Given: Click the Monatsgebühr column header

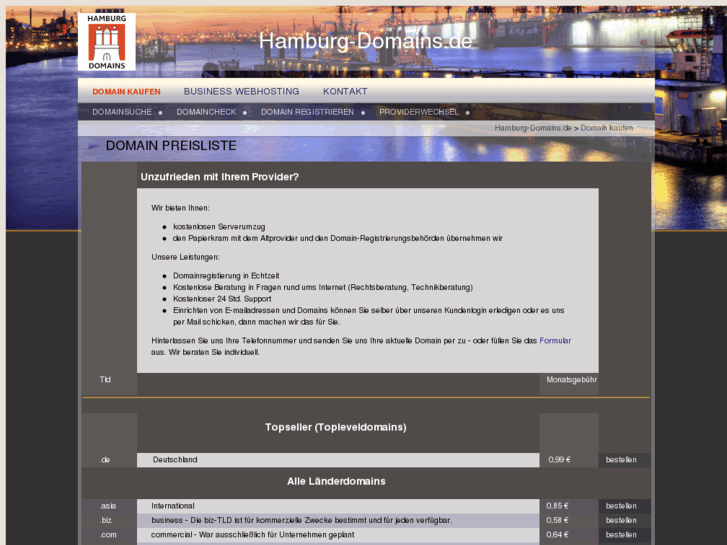Looking at the screenshot, I should (571, 379).
